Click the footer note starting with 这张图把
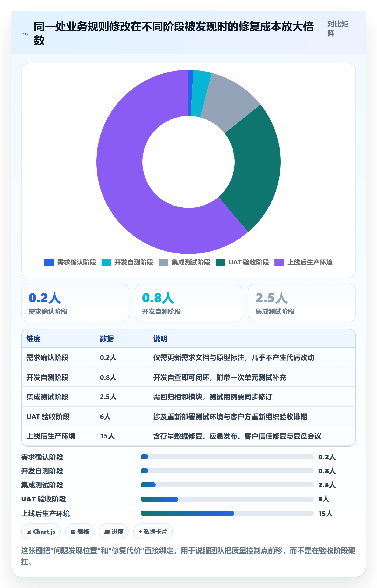This screenshot has height=588, width=377. (188, 556)
